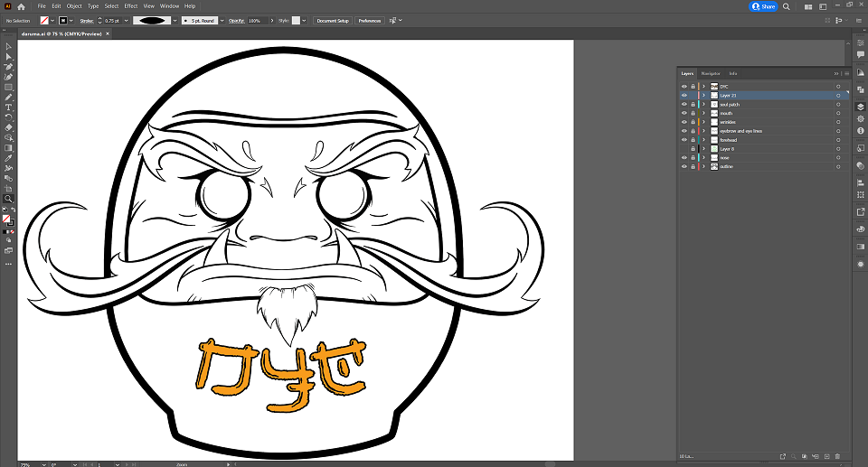
Task: Pick the Eyedropper tool
Action: point(8,158)
